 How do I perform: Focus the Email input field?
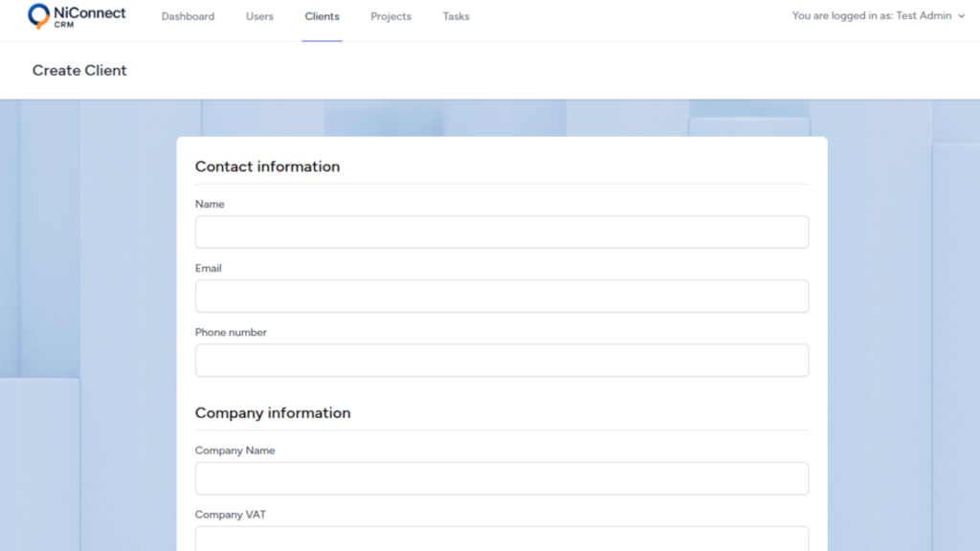[x=501, y=297]
